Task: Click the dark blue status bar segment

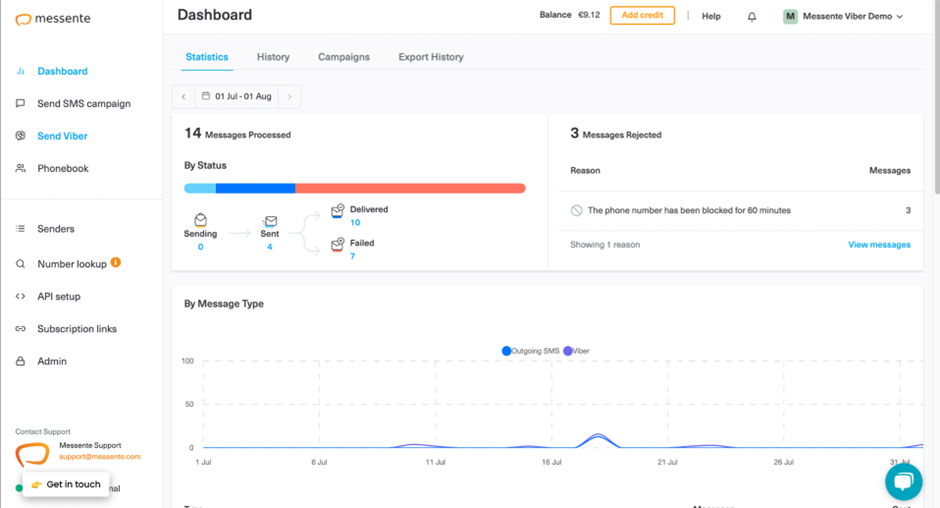Action: pos(255,188)
